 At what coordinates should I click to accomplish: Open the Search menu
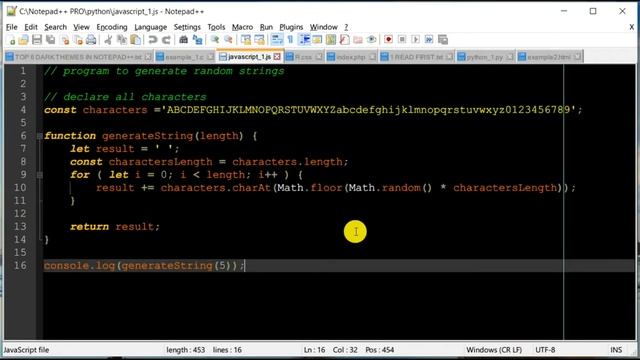click(x=56, y=27)
